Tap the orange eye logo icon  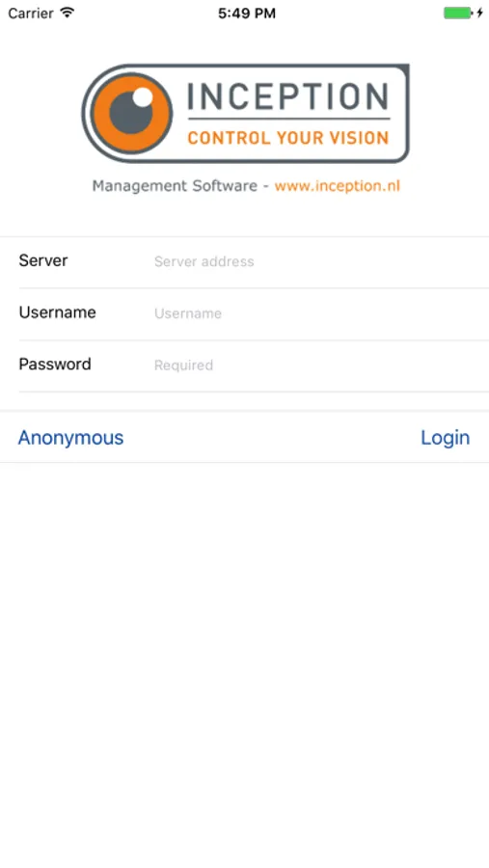[x=131, y=114]
